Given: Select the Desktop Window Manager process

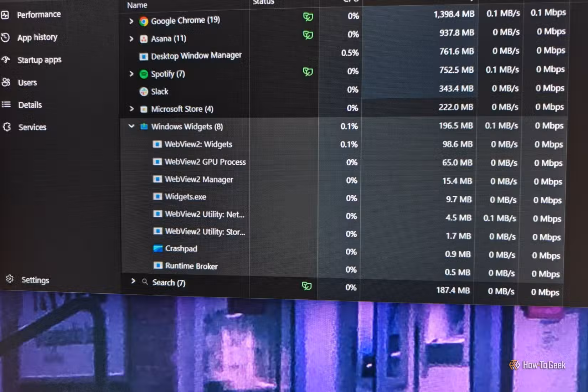Looking at the screenshot, I should 196,56.
